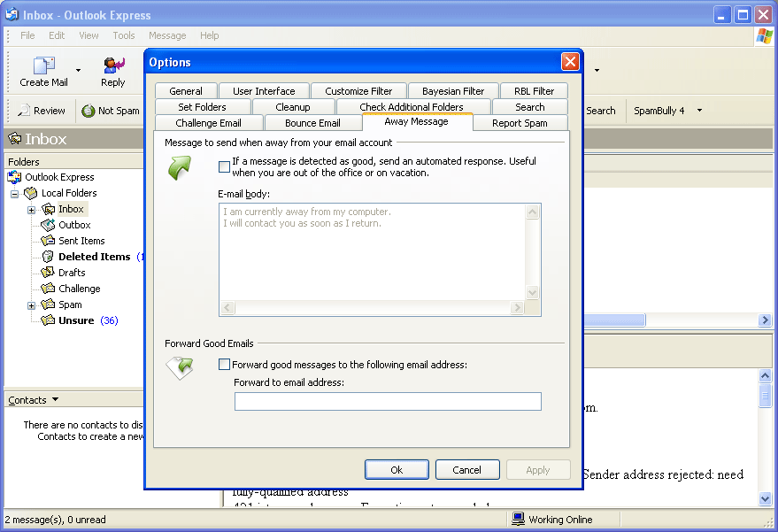778x532 pixels.
Task: Click the Search toolbar button behind the dialog
Action: pyautogui.click(x=600, y=111)
